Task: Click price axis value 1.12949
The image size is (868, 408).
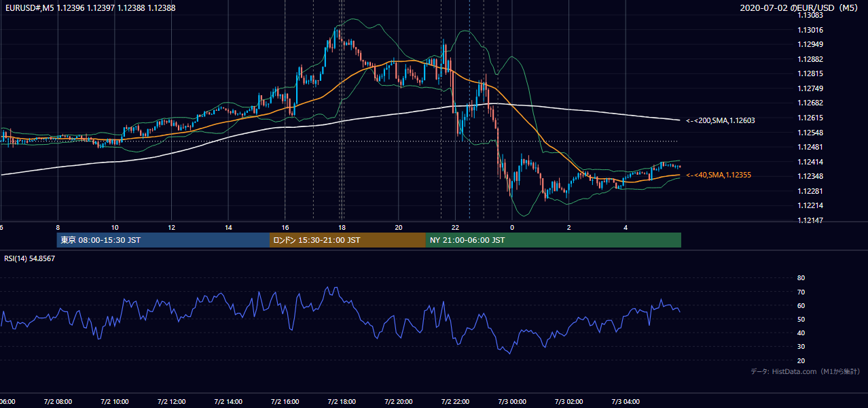Action: click(810, 44)
